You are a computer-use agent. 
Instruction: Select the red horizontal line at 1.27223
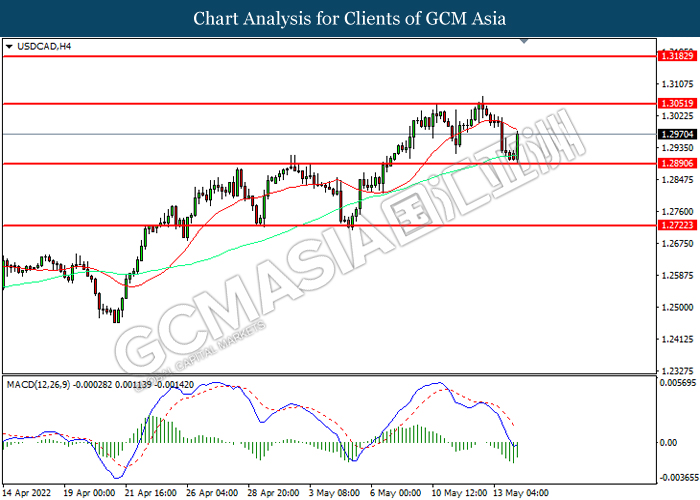pyautogui.click(x=329, y=225)
